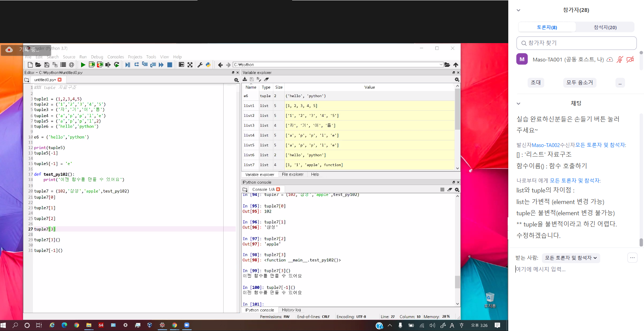The image size is (644, 331).
Task: Click the 참가자 찾기 search field
Action: pos(576,43)
